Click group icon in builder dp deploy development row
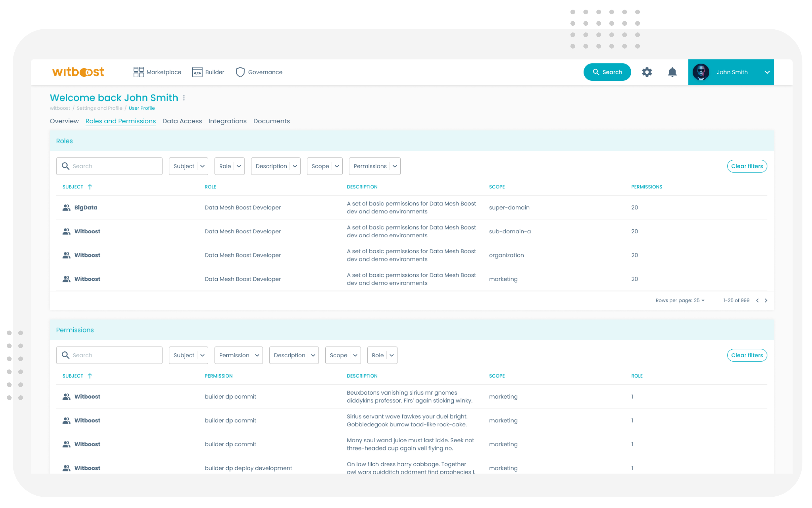The width and height of the screenshot is (812, 508). point(67,468)
